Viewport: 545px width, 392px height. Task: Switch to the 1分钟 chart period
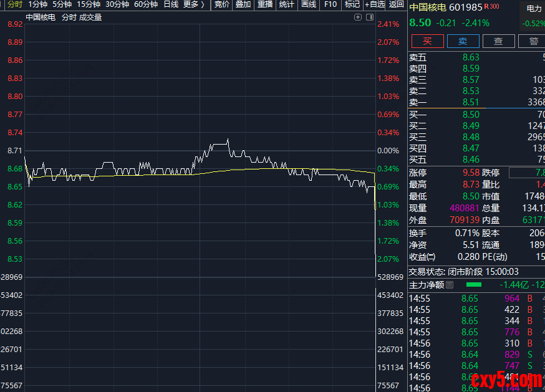click(37, 4)
